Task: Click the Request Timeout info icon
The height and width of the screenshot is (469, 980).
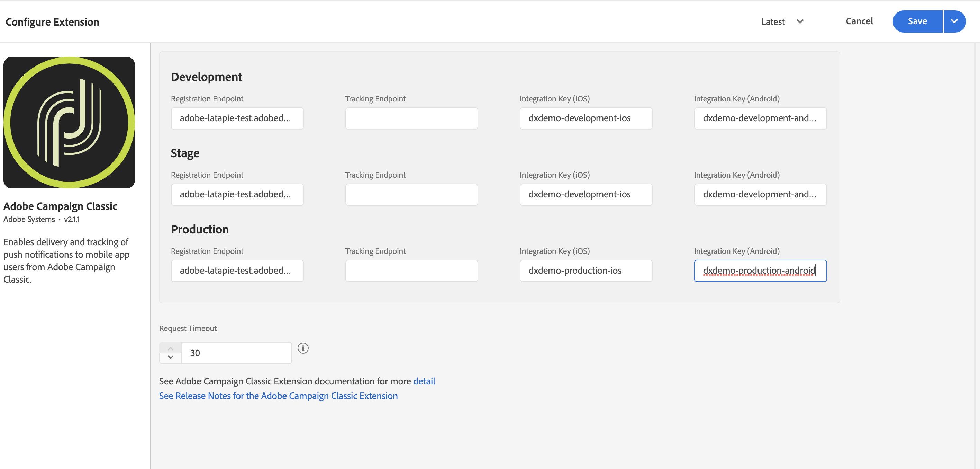Action: click(303, 348)
